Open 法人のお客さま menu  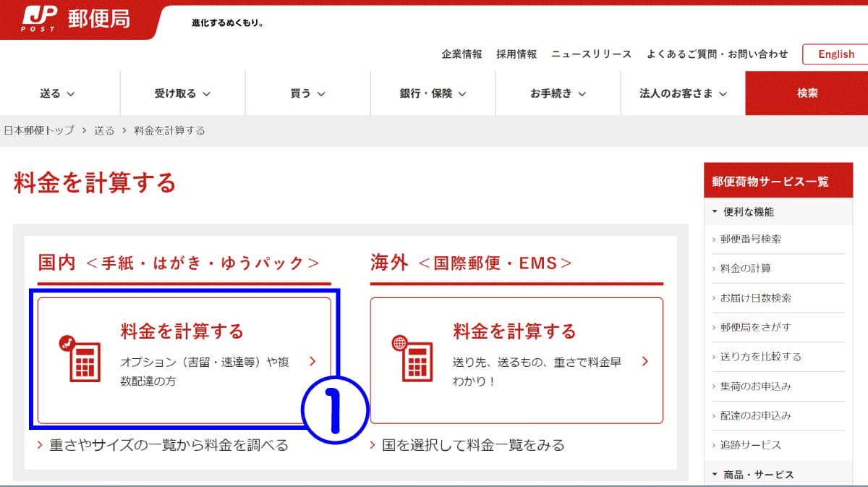pyautogui.click(x=683, y=93)
